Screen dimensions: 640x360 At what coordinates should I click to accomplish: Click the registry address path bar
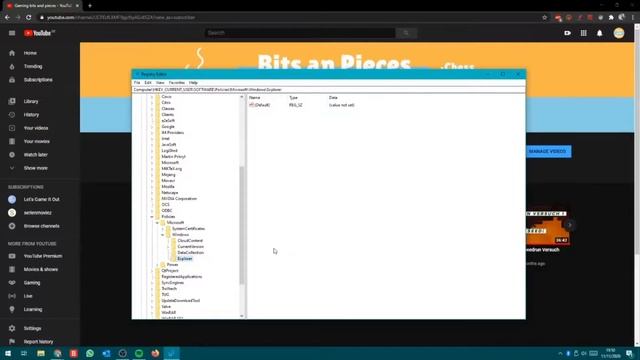pos(328,90)
